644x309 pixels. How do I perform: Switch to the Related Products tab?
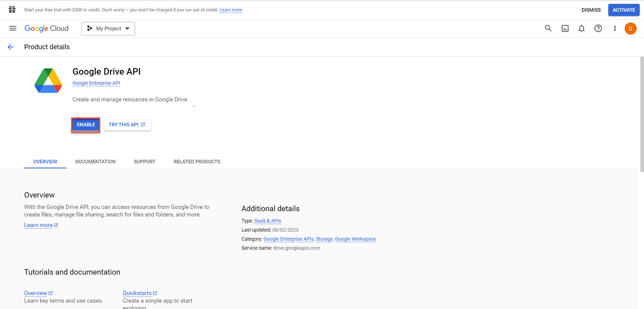pos(197,162)
